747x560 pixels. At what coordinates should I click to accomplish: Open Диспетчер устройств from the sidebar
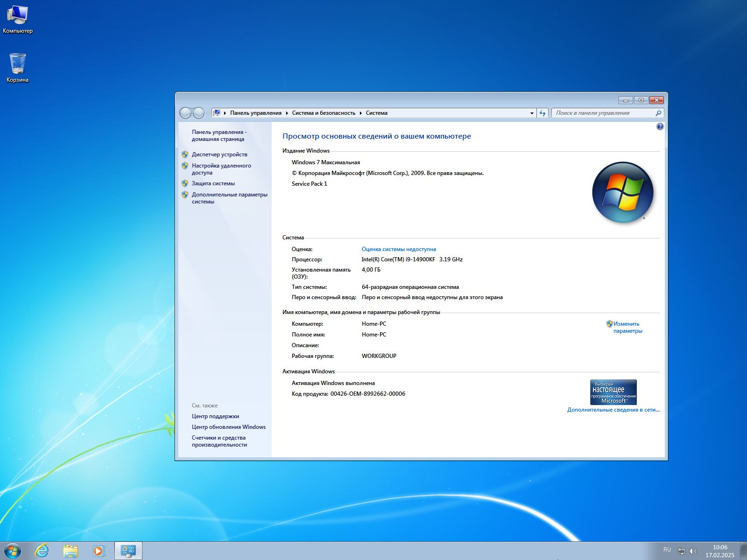click(219, 154)
